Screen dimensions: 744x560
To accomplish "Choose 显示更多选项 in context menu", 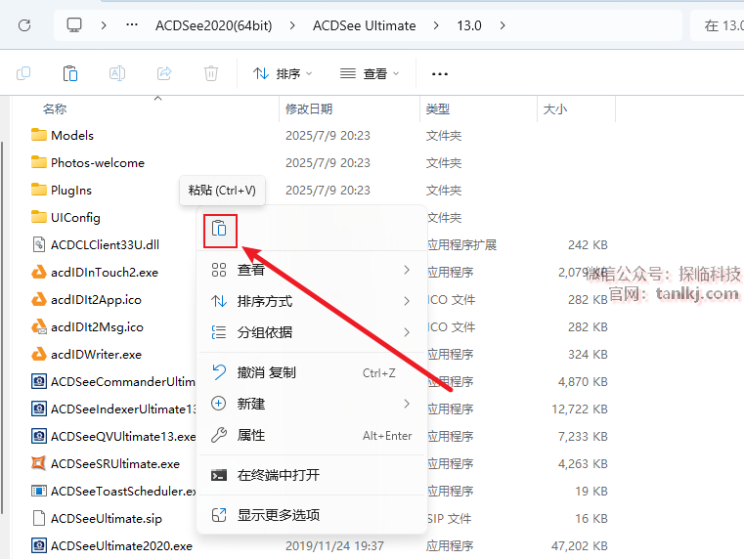I will pos(312,515).
